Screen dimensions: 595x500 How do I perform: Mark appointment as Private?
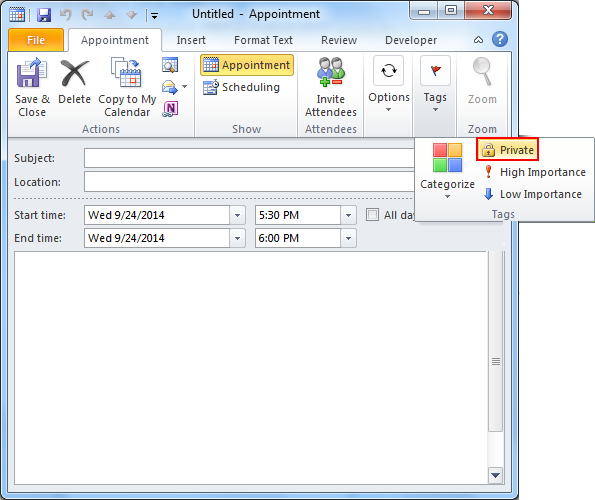507,150
